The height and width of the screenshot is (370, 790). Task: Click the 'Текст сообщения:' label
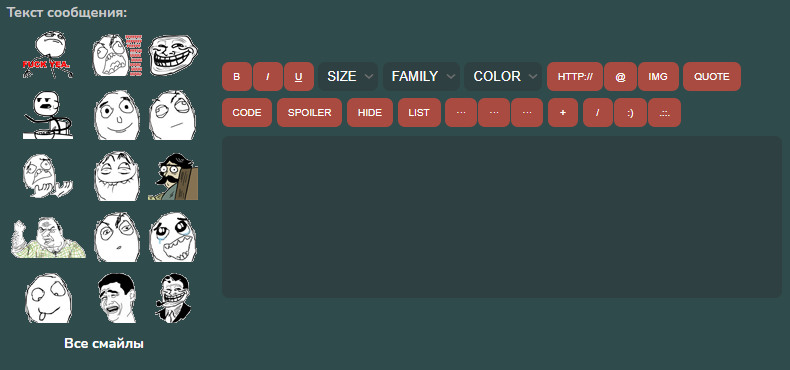coord(67,13)
